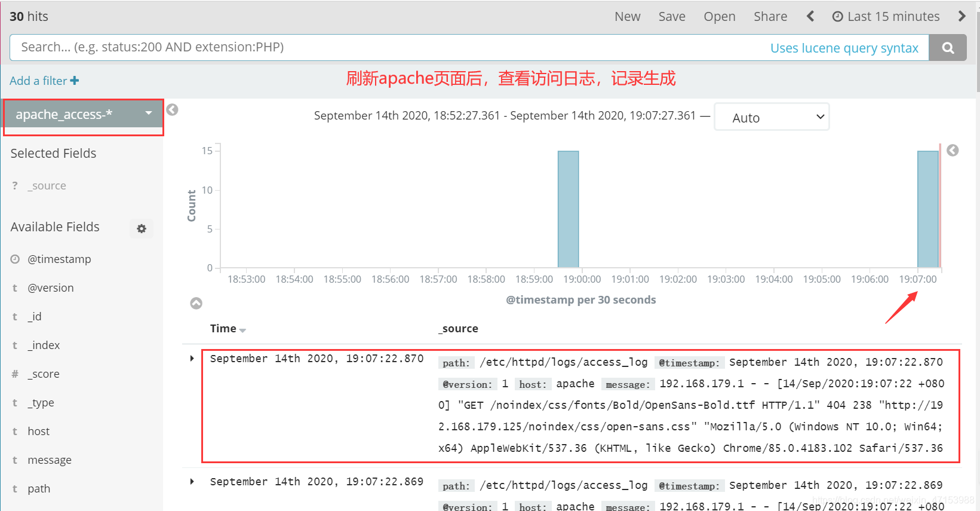Select the @version field
This screenshot has height=511, width=980.
51,288
